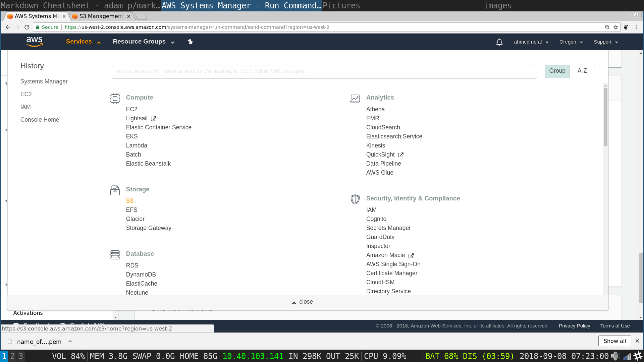Expand the Resource Groups dropdown
This screenshot has height=362, width=644.
tap(144, 42)
